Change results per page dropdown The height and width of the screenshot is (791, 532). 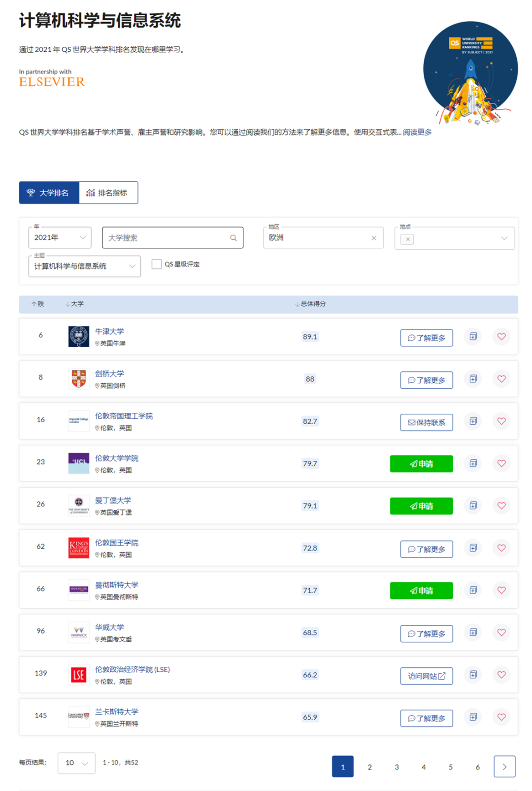coord(76,763)
